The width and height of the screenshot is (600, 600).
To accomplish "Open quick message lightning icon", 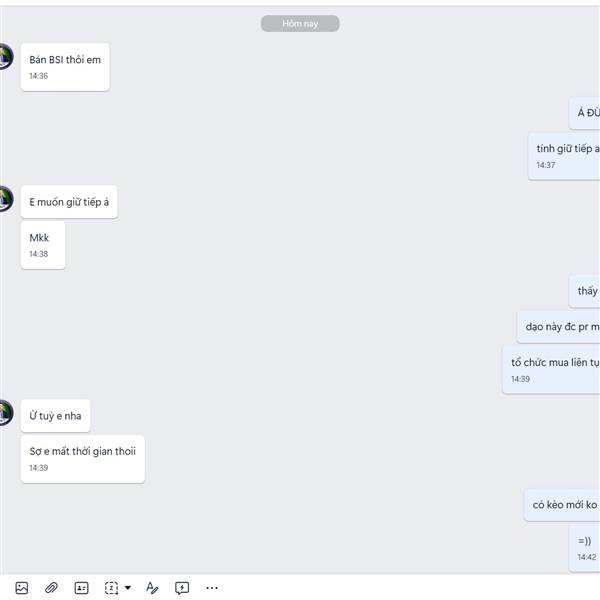I will (182, 588).
